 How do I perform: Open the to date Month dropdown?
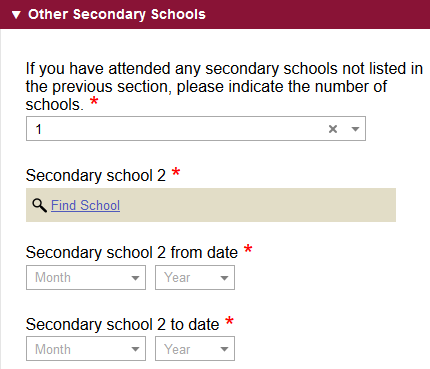86,349
